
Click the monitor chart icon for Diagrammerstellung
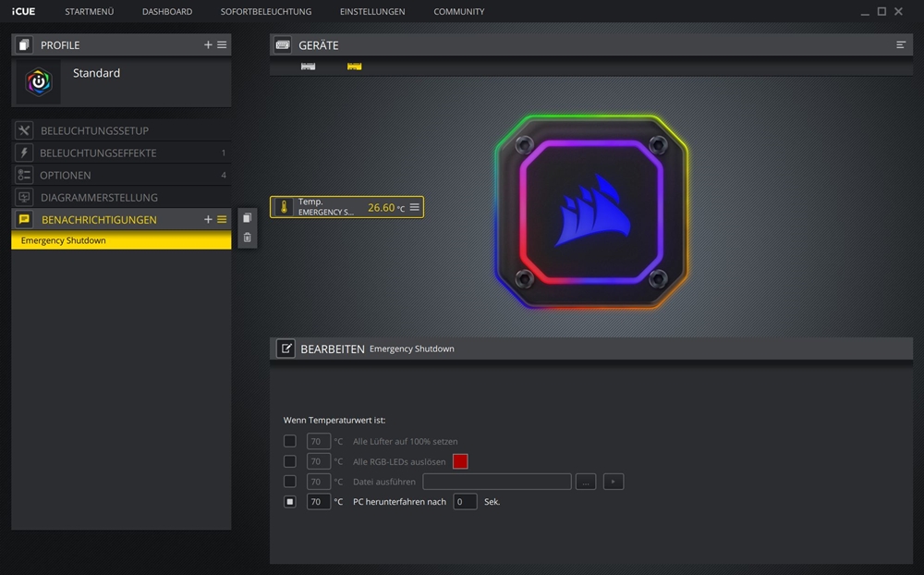coord(24,197)
